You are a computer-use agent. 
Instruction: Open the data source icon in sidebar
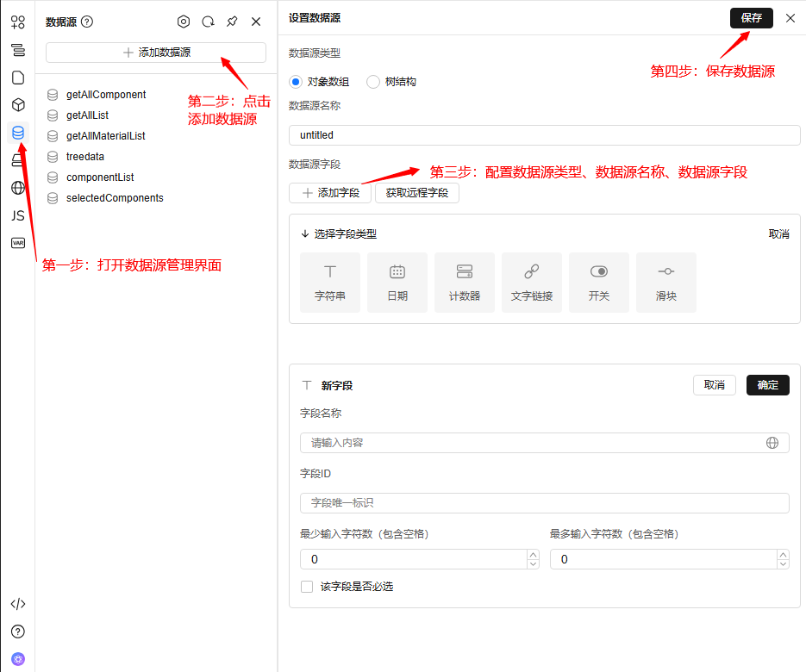pos(18,133)
